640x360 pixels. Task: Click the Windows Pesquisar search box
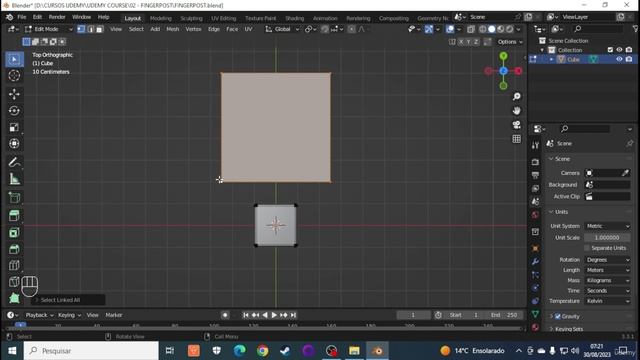[91, 351]
